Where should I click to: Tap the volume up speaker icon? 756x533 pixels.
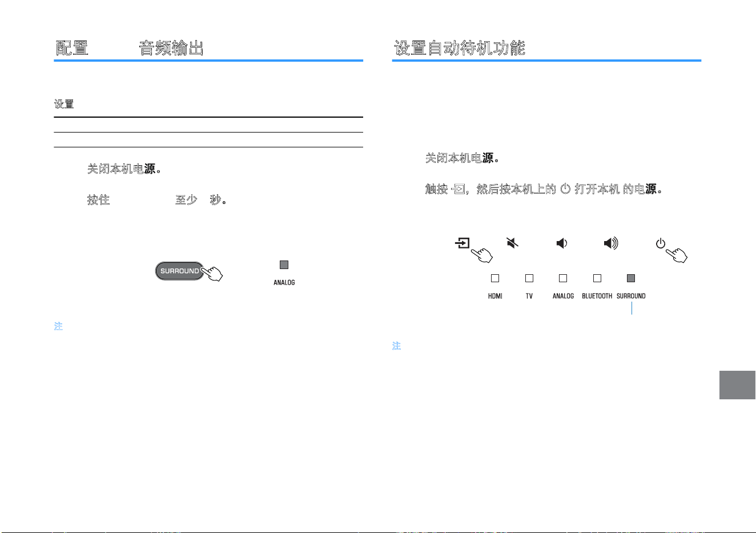611,243
